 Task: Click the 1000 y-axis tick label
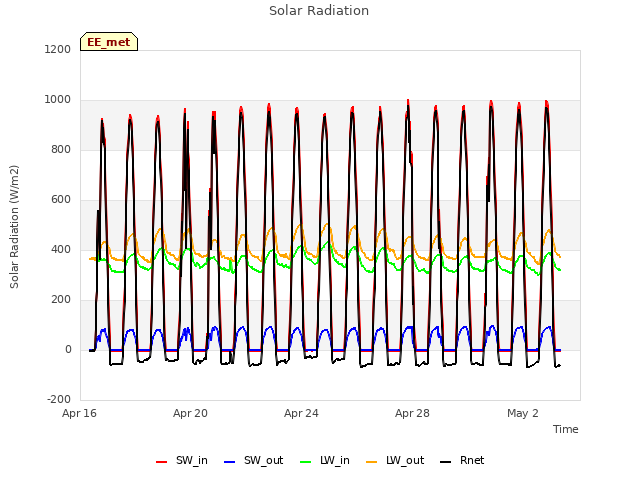click(58, 100)
